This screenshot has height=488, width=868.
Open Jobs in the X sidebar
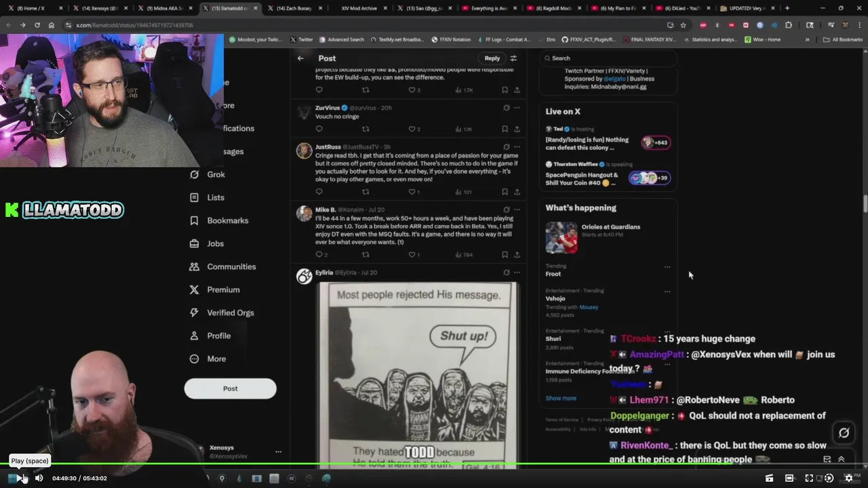(207, 243)
